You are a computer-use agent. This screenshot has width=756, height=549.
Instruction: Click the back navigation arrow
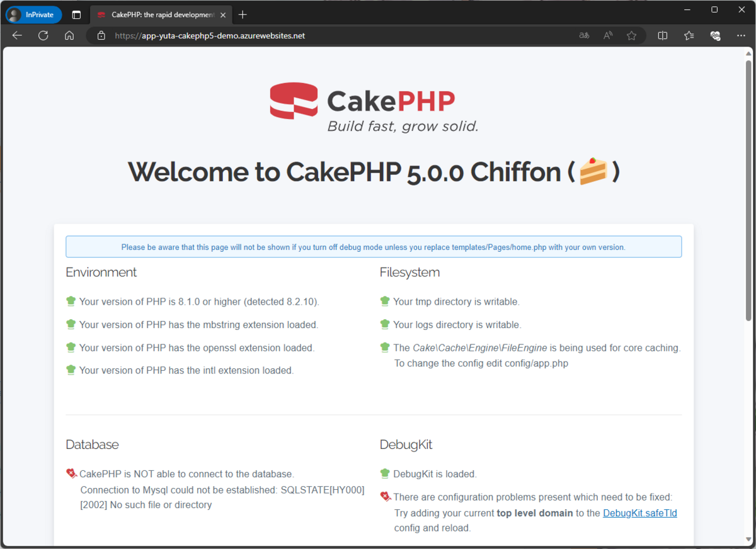17,35
